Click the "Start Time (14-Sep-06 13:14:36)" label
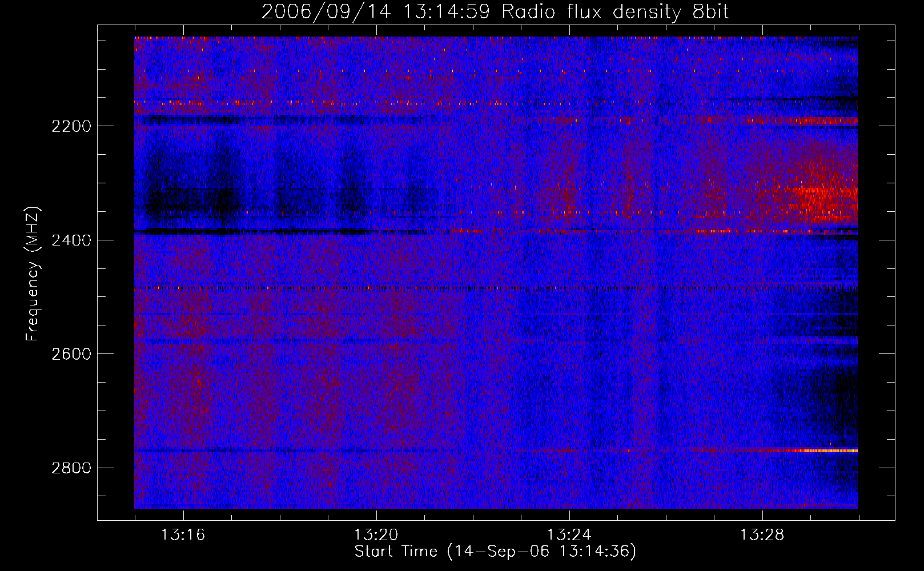Screen dimensions: 924x571 coord(495,552)
